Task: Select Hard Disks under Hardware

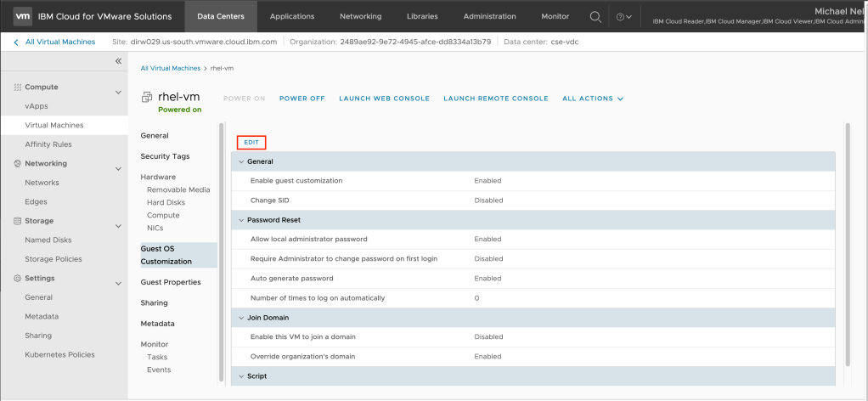Action: (x=166, y=202)
